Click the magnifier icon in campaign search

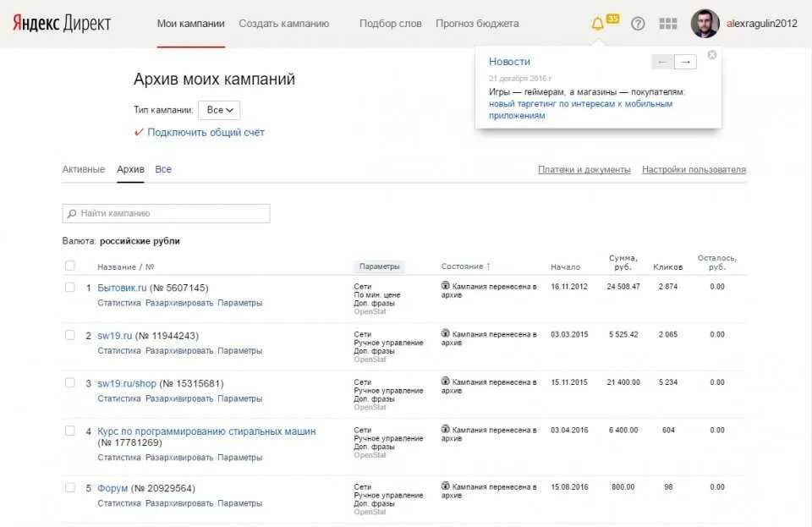pyautogui.click(x=72, y=214)
